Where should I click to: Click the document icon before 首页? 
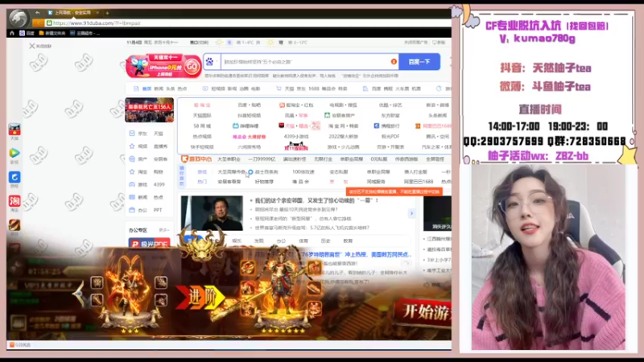coord(136,88)
